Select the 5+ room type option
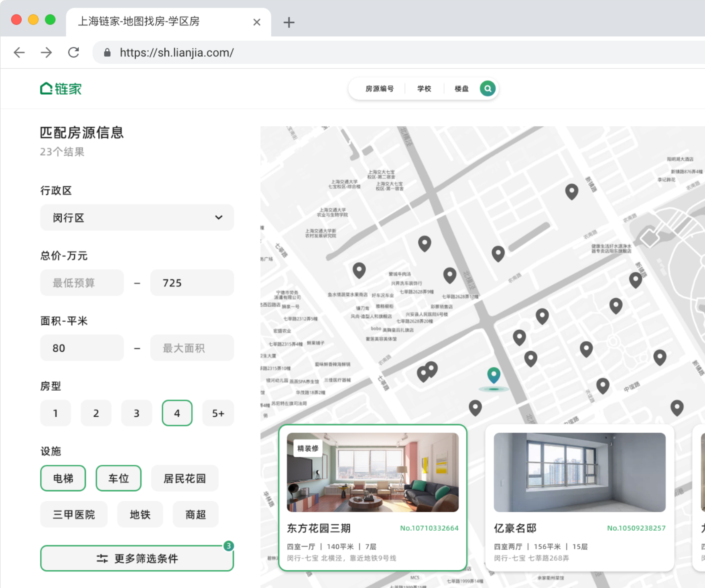Viewport: 705px width, 588px height. 218,413
